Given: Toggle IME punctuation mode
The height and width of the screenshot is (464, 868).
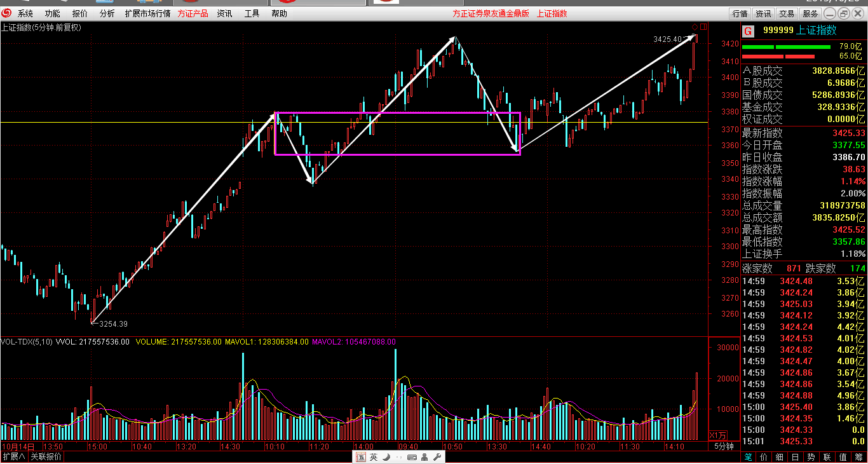Looking at the screenshot, I should (x=398, y=457).
